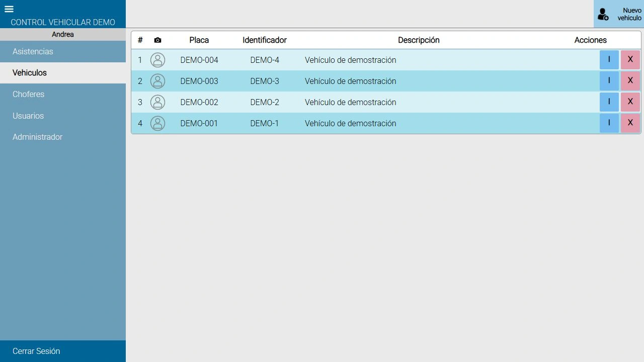The image size is (644, 362).
Task: Click blue I button for DEMO-003
Action: 609,81
